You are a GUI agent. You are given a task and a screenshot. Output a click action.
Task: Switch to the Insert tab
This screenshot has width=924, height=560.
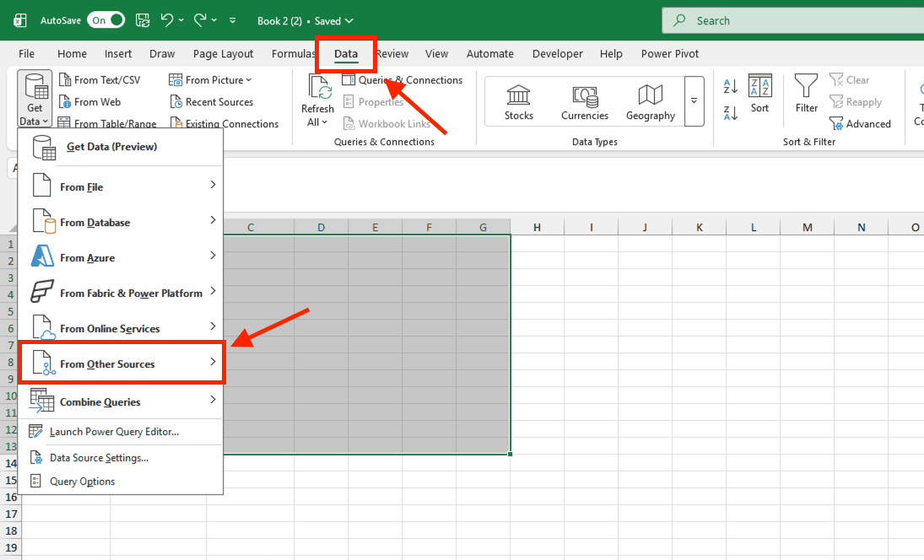pos(118,54)
